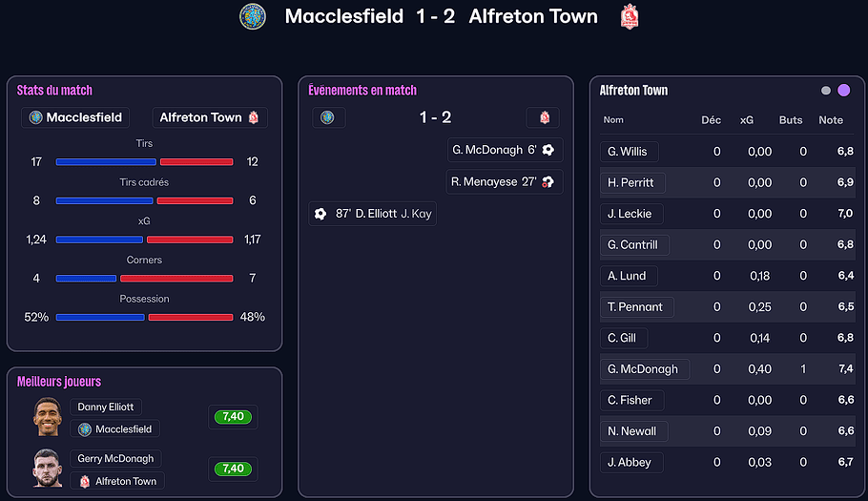Switch to the grey dot team toggle

point(826,91)
